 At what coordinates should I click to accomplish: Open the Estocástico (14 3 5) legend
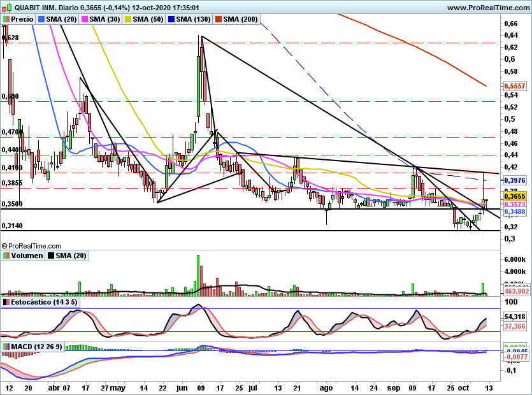[40, 302]
